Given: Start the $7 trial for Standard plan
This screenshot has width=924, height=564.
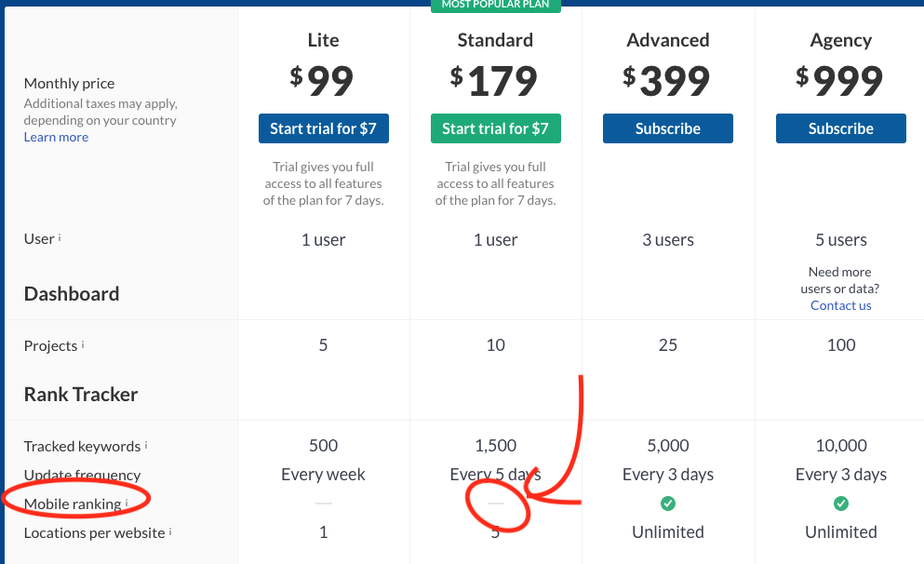Looking at the screenshot, I should coord(496,128).
